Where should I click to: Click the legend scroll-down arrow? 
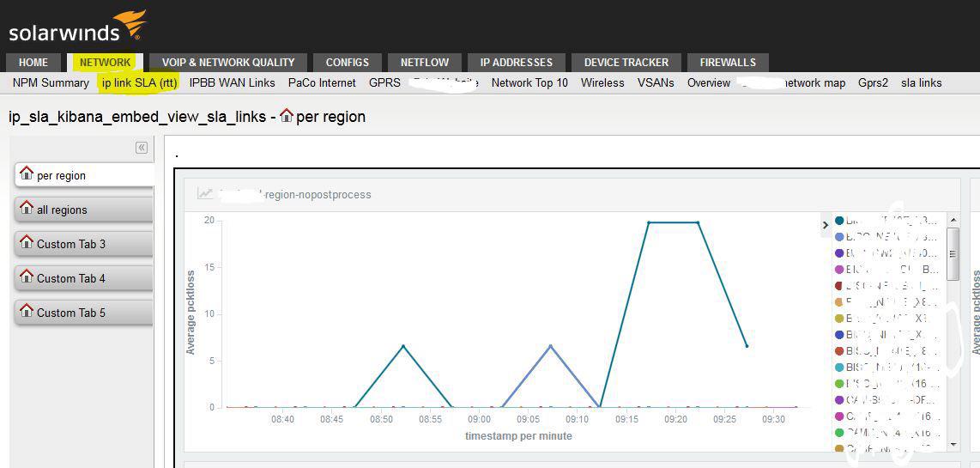pos(953,444)
